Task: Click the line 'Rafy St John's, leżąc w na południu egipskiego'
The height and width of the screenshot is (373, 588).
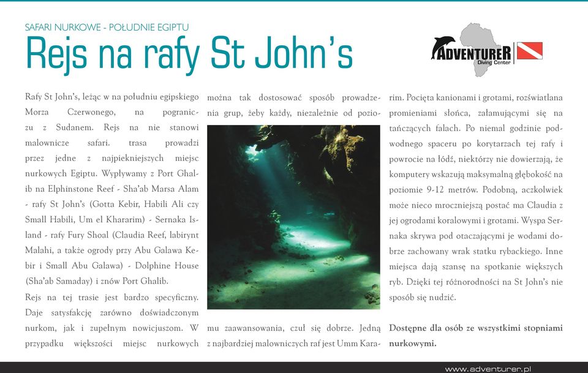Action: 111,97
